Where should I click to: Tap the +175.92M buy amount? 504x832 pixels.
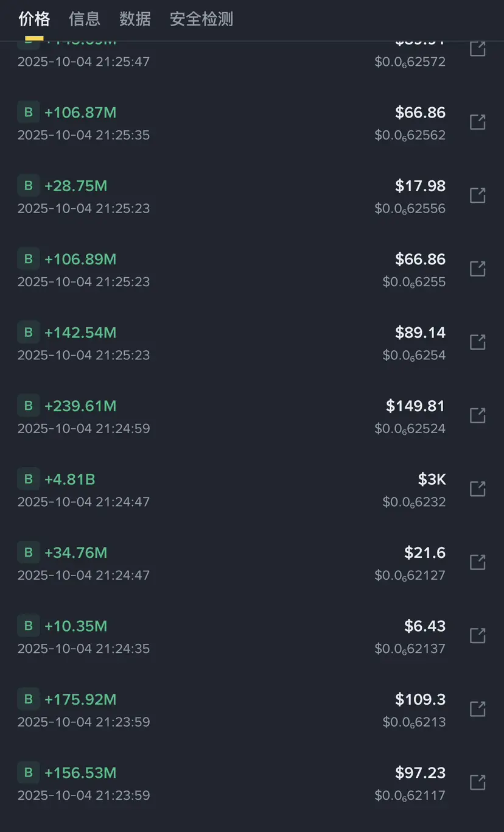(80, 699)
